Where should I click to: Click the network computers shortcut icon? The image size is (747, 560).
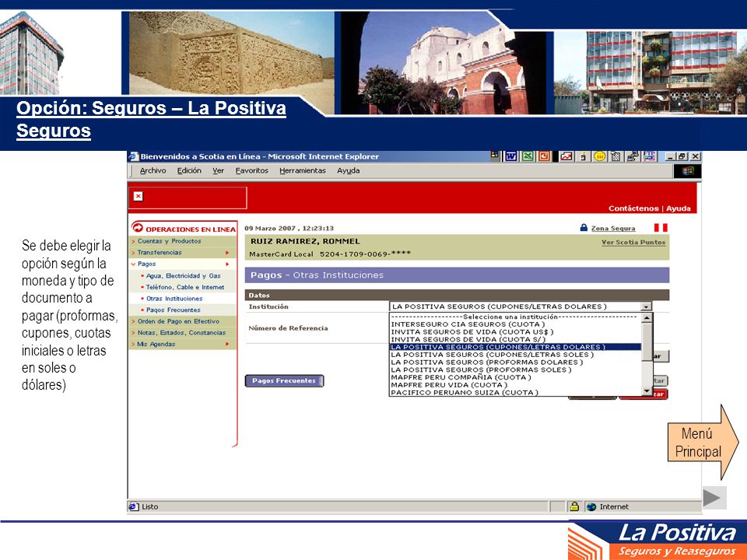point(633,156)
